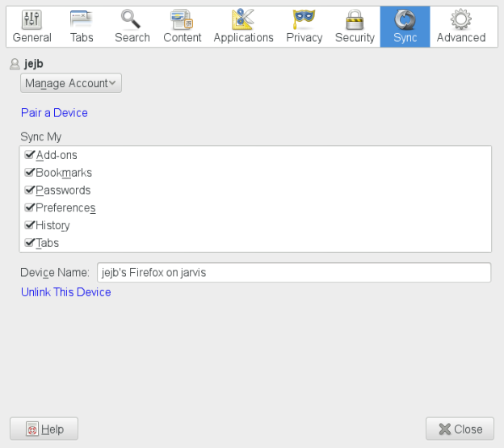Click the Pair a Device link
This screenshot has height=448, width=504.
coord(54,113)
